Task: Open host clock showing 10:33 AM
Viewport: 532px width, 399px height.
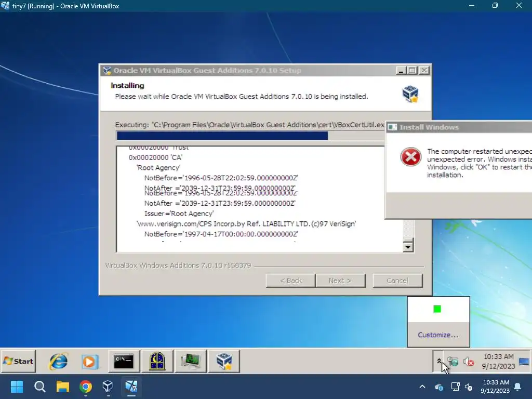Action: point(495,387)
